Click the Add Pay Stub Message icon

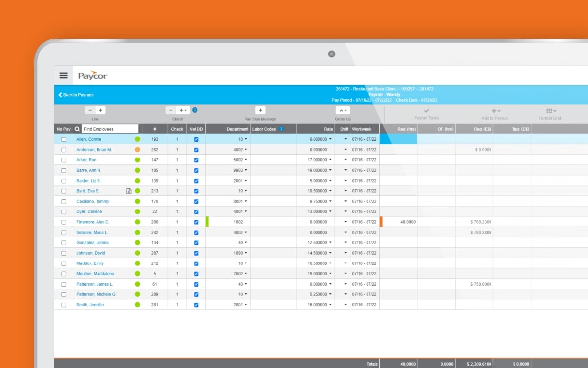point(260,110)
